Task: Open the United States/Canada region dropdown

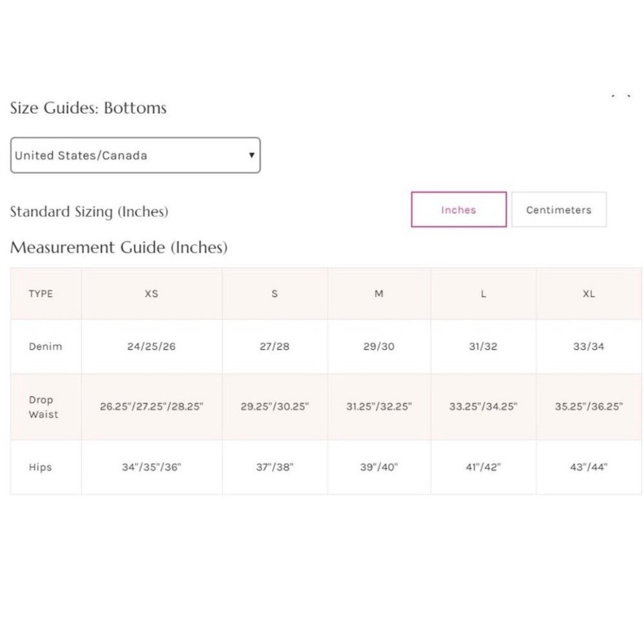Action: click(x=135, y=155)
